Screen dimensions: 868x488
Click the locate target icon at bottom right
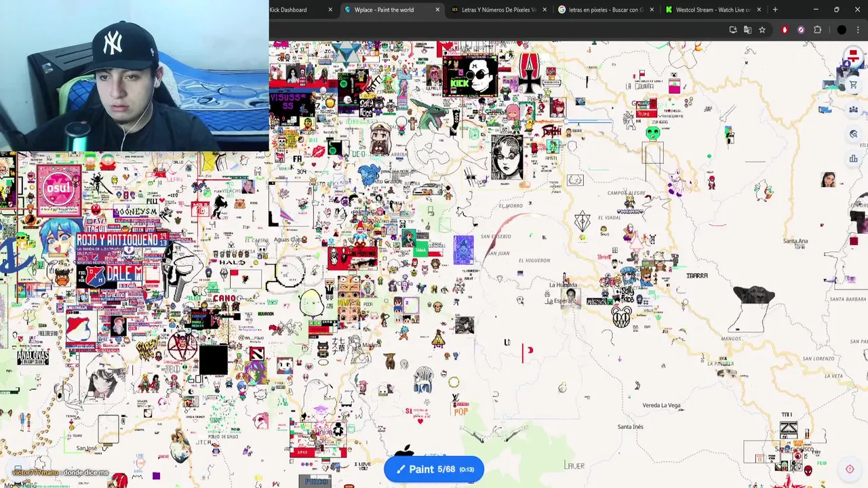click(850, 469)
